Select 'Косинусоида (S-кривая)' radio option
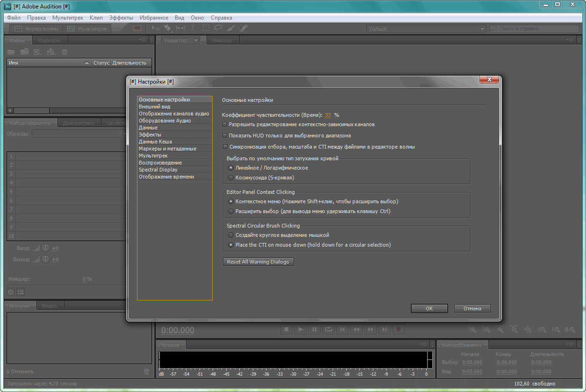586x392 pixels. coord(230,178)
